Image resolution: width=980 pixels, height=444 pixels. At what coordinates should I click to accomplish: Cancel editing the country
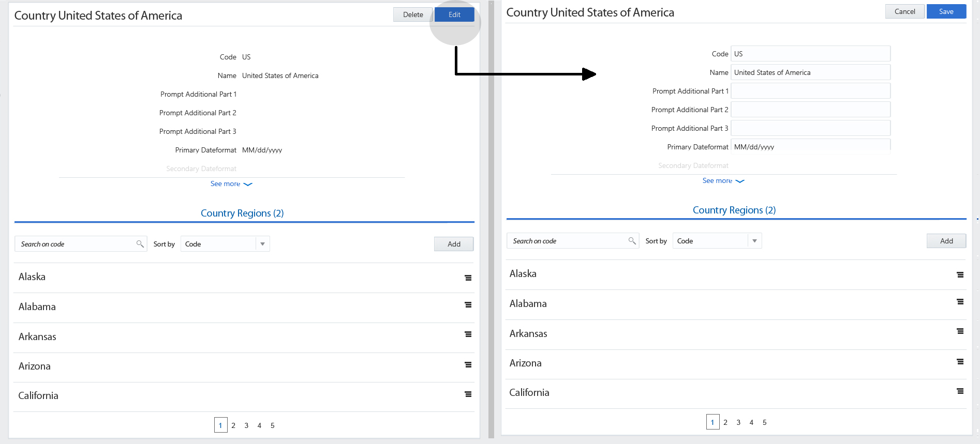click(x=904, y=11)
